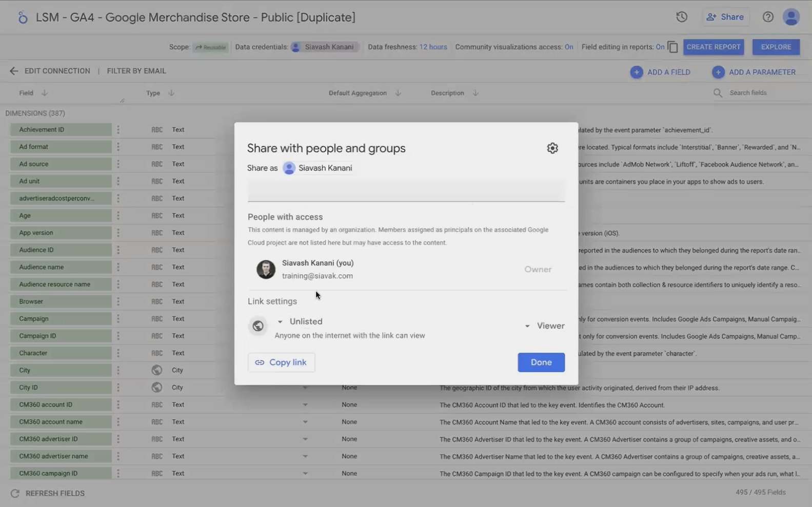This screenshot has width=812, height=507.
Task: Open Share as Siavash Kanani selector
Action: tap(318, 168)
